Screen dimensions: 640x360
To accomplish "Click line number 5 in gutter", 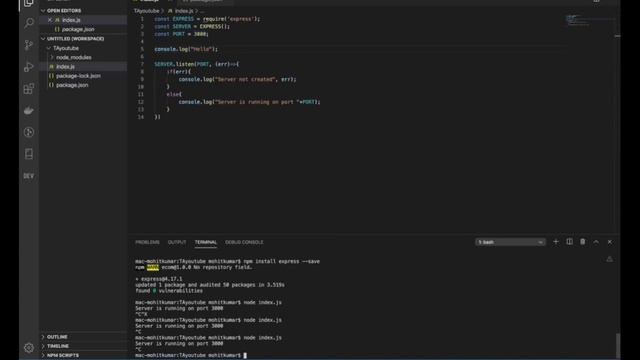I will pos(142,49).
